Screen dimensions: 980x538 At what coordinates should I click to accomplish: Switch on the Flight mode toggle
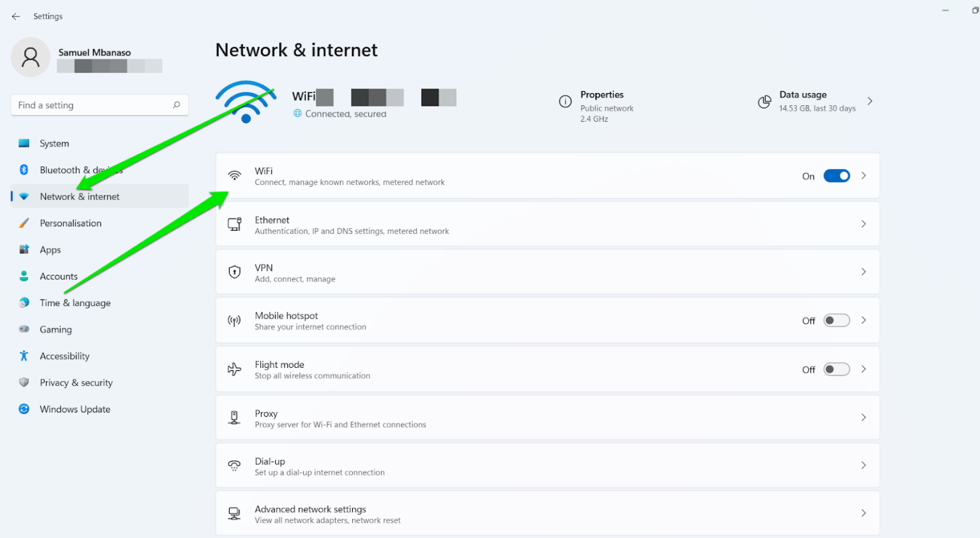coord(836,370)
